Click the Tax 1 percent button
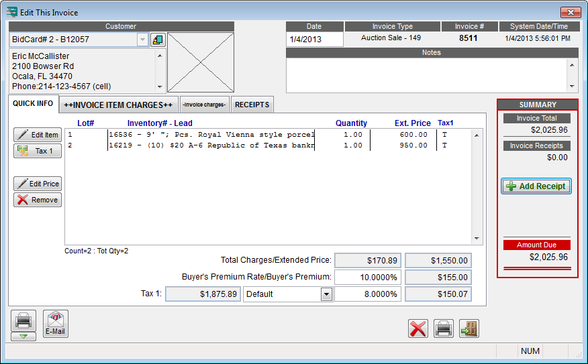This screenshot has height=364, width=588. click(38, 151)
